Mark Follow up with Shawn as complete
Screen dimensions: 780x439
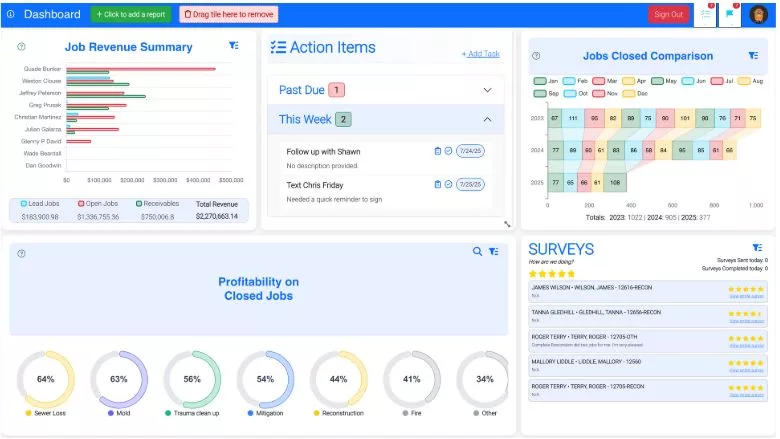[448, 151]
